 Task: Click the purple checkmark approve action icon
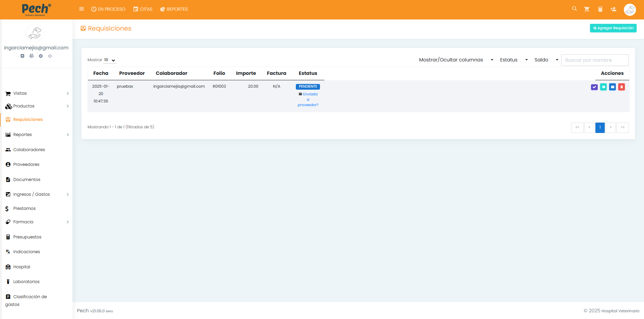click(x=594, y=87)
